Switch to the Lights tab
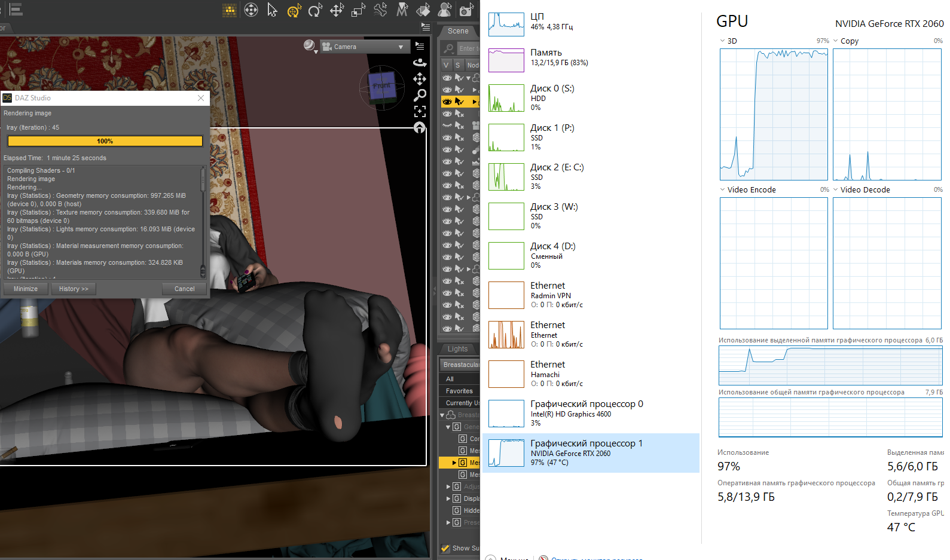Image resolution: width=950 pixels, height=560 pixels. click(x=458, y=349)
